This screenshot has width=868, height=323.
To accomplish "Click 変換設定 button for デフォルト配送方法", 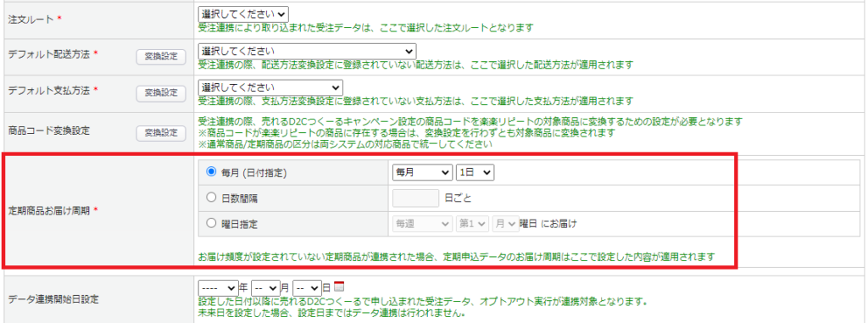I will pyautogui.click(x=161, y=57).
